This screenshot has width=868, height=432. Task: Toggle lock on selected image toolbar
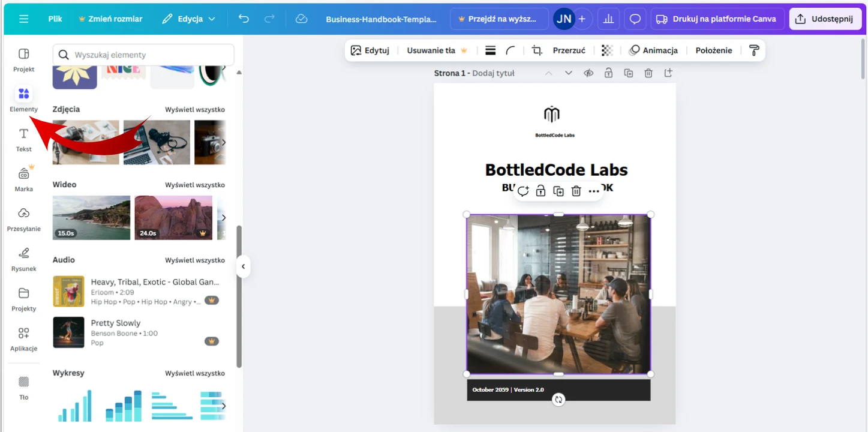pos(540,191)
